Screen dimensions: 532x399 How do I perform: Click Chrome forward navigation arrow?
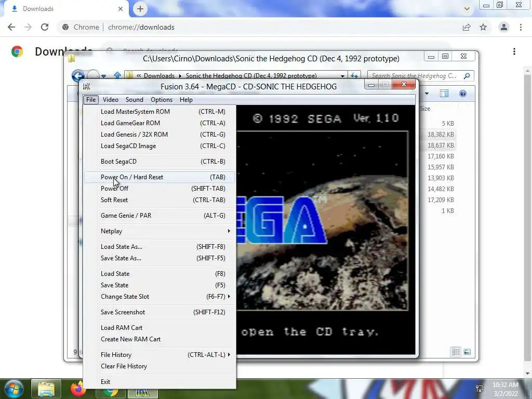tap(28, 27)
